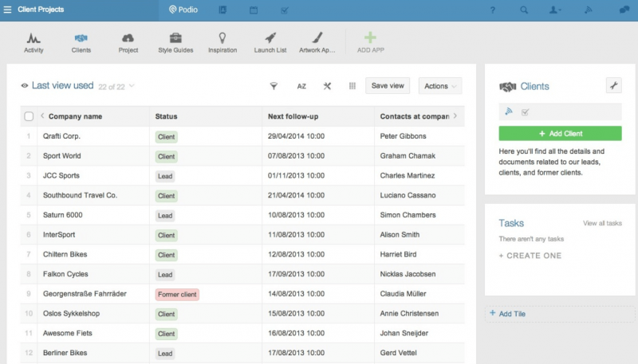
Task: Open the Falkon Cycles row
Action: (242, 274)
